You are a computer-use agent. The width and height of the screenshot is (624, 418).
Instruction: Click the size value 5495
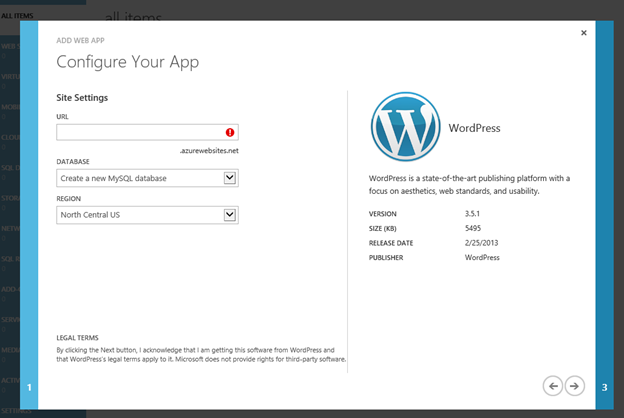click(473, 228)
